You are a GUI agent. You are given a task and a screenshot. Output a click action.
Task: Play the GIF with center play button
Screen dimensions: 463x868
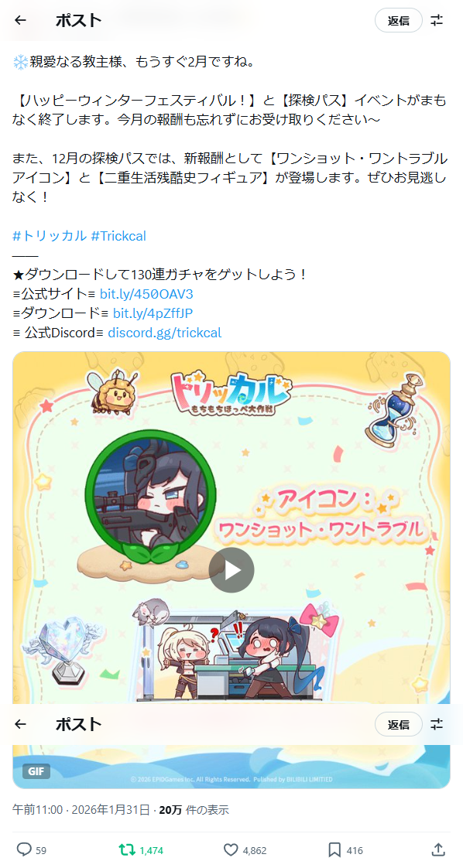231,570
